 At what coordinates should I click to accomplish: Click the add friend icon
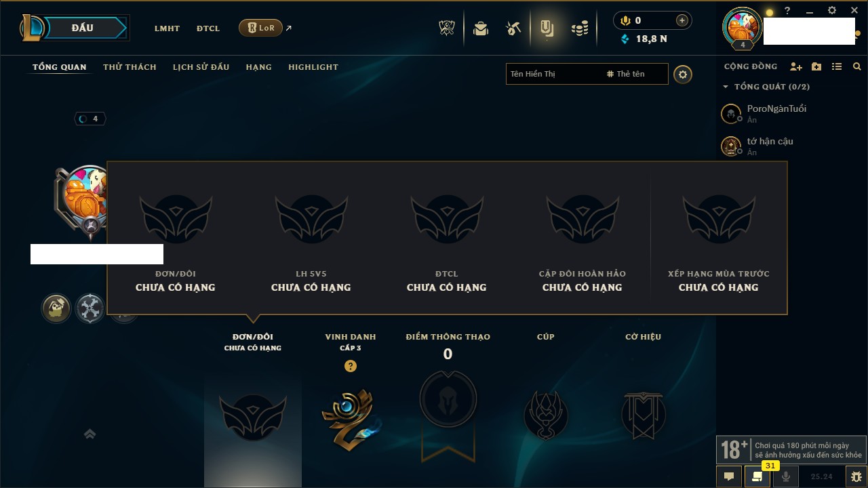(x=796, y=66)
